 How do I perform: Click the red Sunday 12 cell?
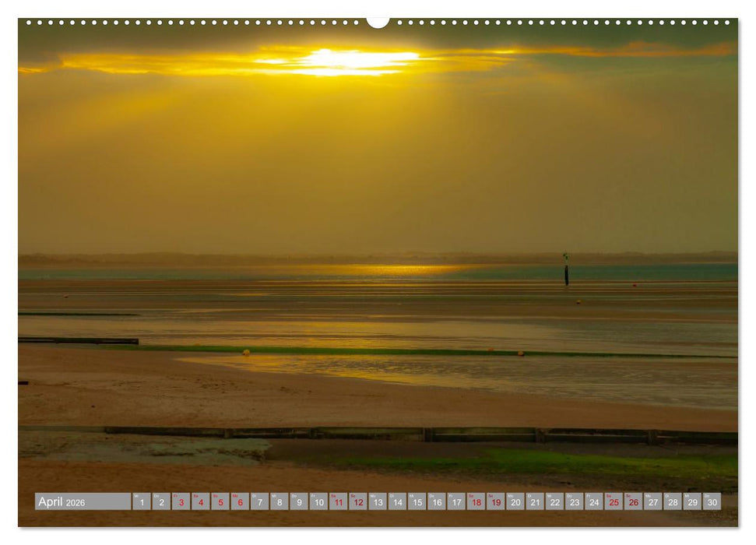click(358, 502)
